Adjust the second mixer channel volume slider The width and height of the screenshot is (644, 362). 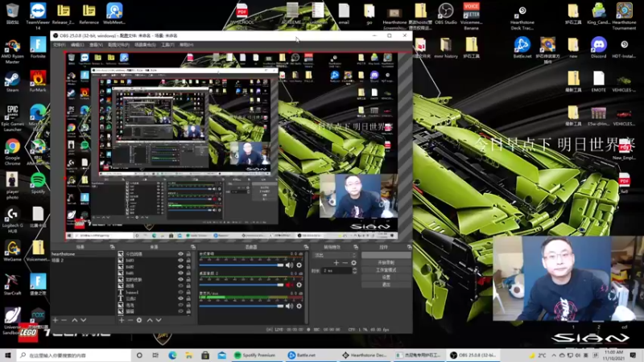(242, 285)
